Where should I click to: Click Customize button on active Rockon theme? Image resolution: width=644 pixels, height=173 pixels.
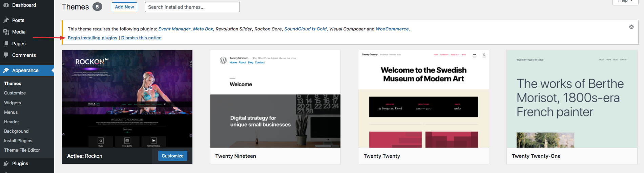(172, 156)
